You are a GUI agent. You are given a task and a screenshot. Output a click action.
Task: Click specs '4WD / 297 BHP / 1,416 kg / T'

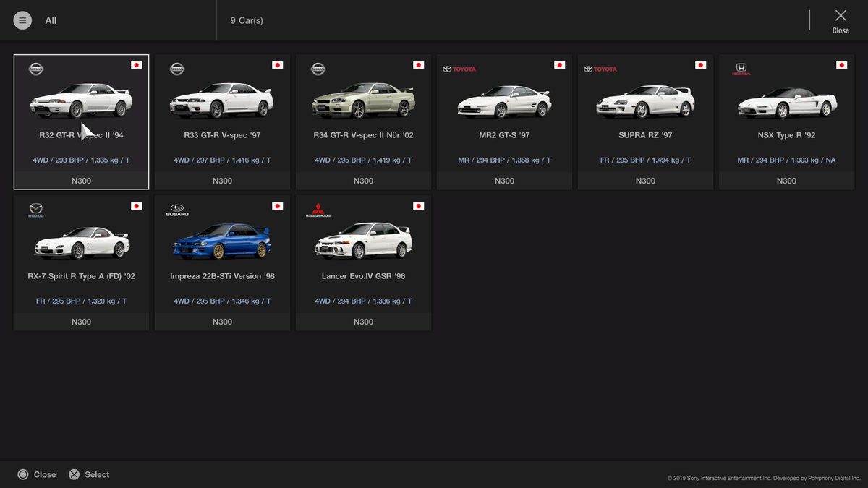222,160
